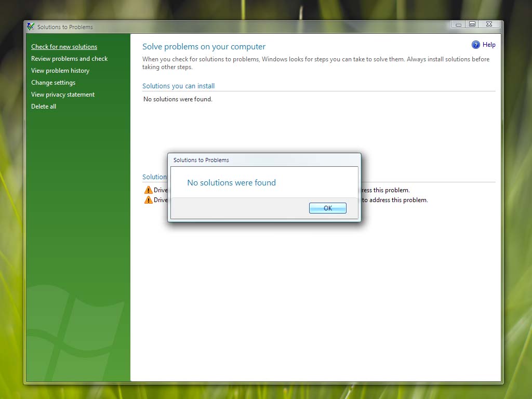Click 'Solve problems on your computer' heading
532x399 pixels.
(x=204, y=46)
